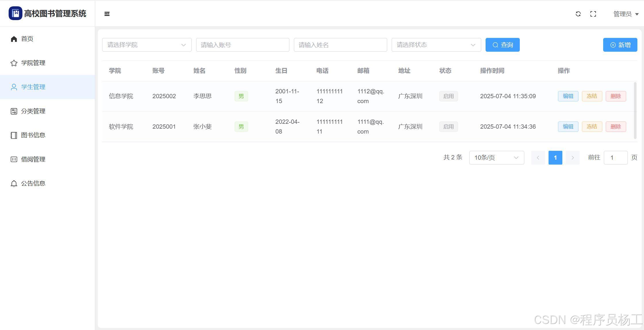Screen dimensions: 644x330
Task: Open 借阅管理 menu item
Action: tap(33, 159)
